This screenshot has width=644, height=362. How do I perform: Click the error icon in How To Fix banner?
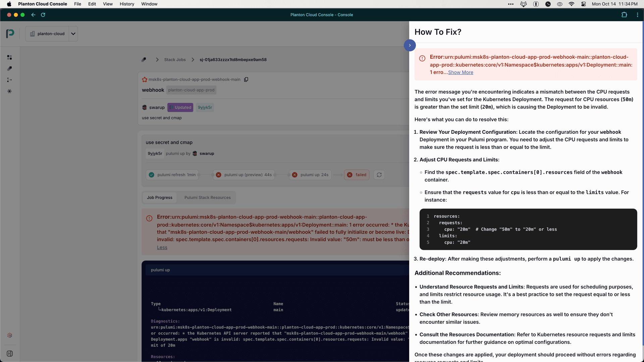coord(422,58)
